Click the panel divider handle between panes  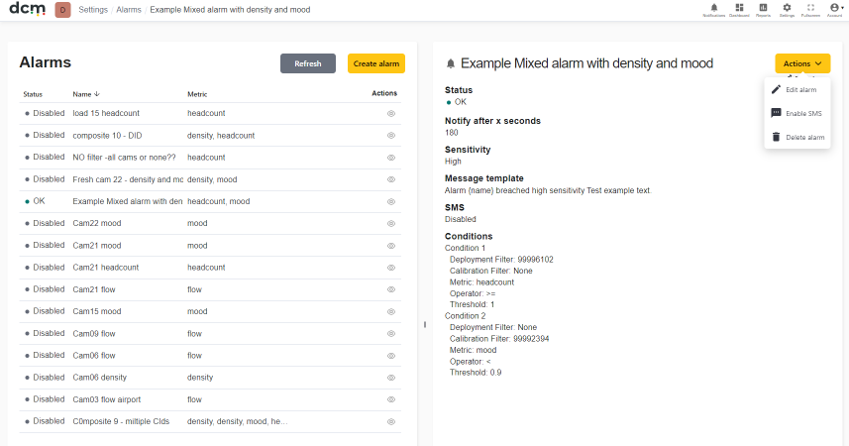(x=425, y=325)
